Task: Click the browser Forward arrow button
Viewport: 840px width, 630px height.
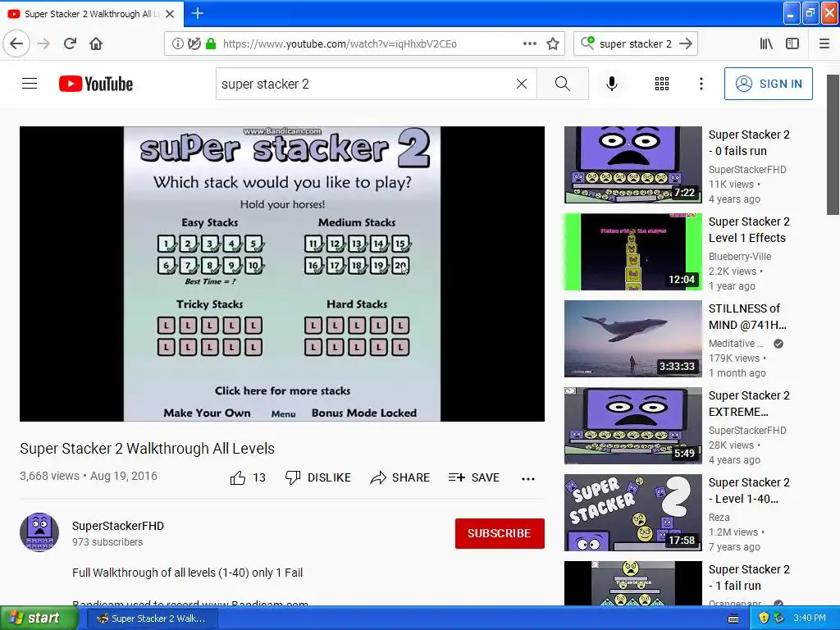Action: coord(43,44)
